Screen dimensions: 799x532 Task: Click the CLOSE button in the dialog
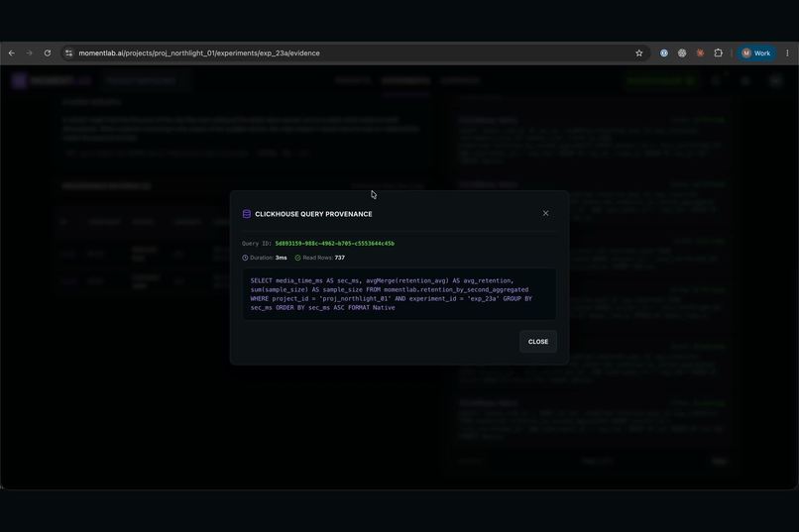coord(538,342)
